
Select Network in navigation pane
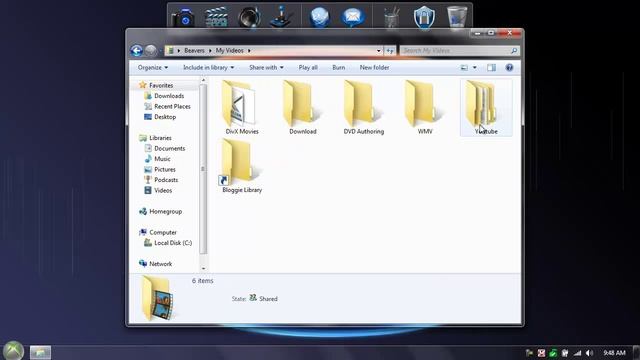[x=160, y=264]
